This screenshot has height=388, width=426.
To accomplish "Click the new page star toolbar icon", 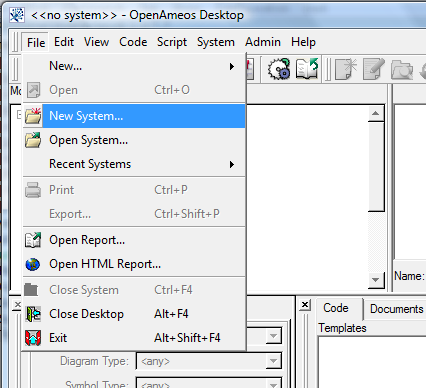I will click(x=346, y=69).
